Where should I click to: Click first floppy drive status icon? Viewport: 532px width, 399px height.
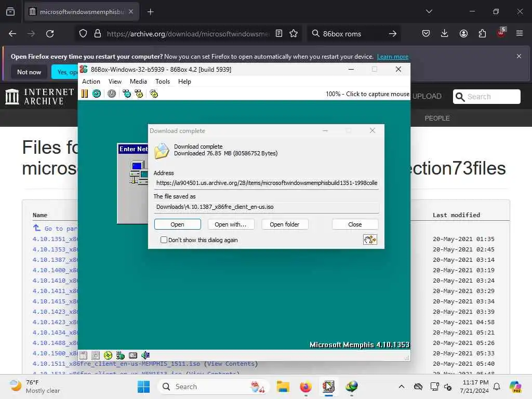pos(84,355)
